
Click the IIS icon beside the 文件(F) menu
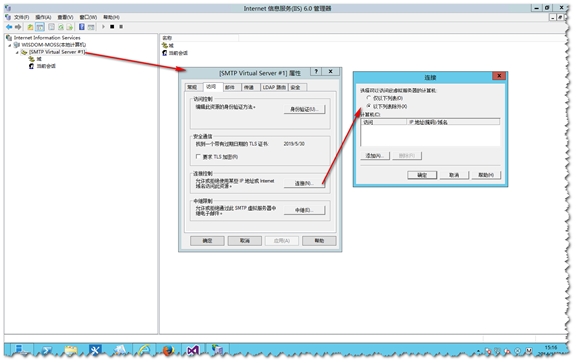(x=8, y=17)
